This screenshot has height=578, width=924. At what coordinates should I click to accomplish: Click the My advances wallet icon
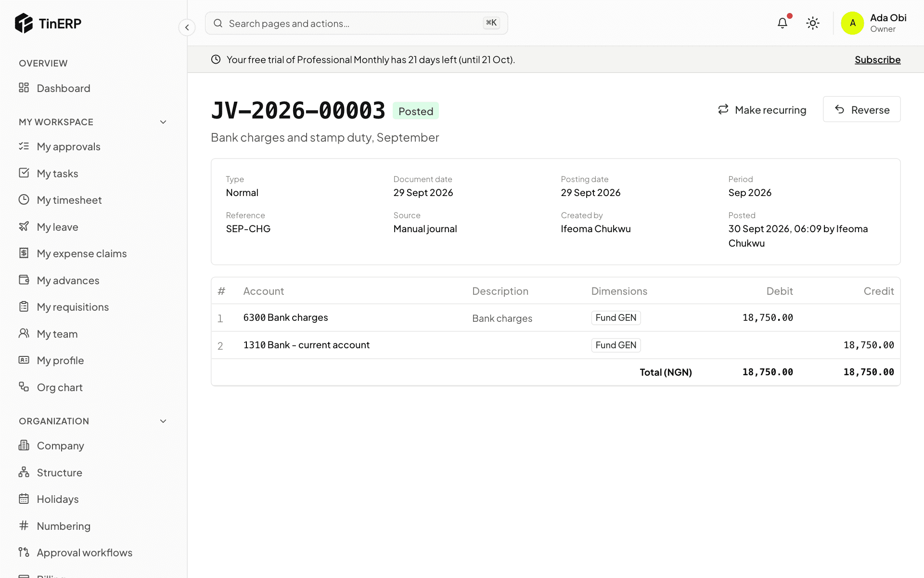coord(24,280)
